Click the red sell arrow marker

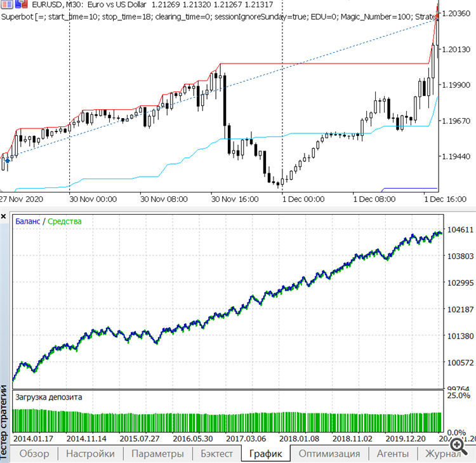(437, 16)
